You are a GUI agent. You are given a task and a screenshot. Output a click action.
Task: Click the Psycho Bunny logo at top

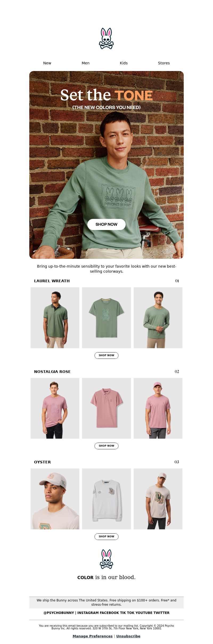coord(106,39)
